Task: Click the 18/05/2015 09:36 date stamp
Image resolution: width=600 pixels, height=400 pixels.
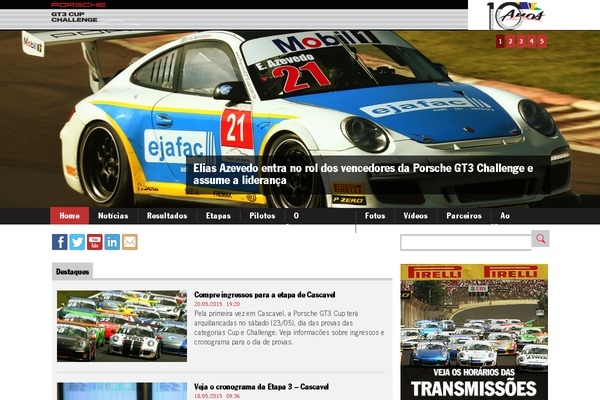Action: point(217,396)
